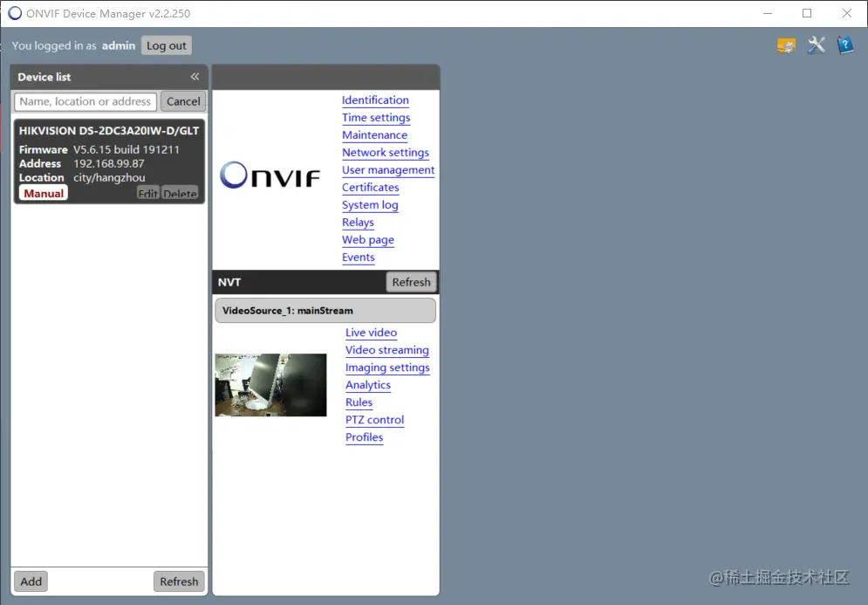Viewport: 868px width, 605px height.
Task: Go to Maintenance
Action: click(375, 135)
